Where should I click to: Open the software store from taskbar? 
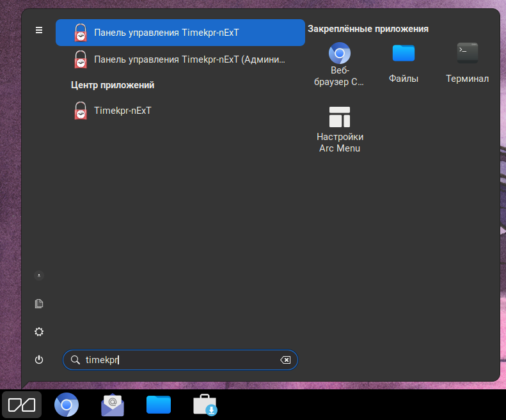(205, 405)
